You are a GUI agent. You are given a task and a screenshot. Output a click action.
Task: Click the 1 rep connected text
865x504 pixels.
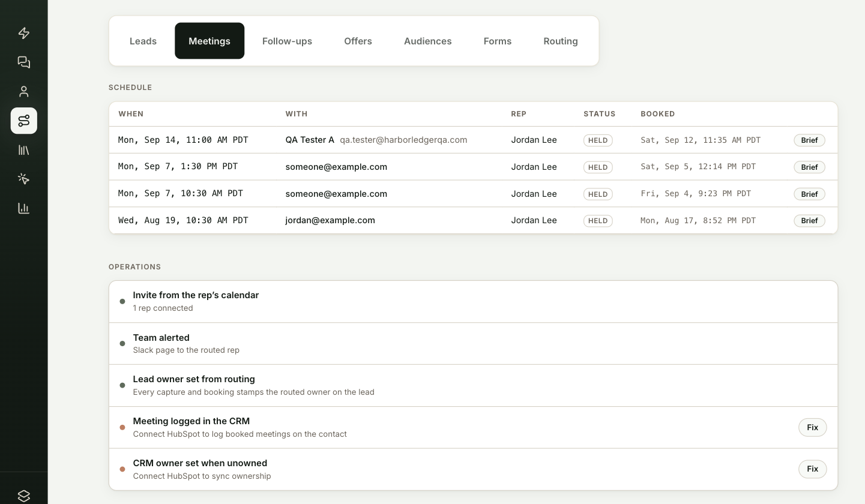pos(163,308)
